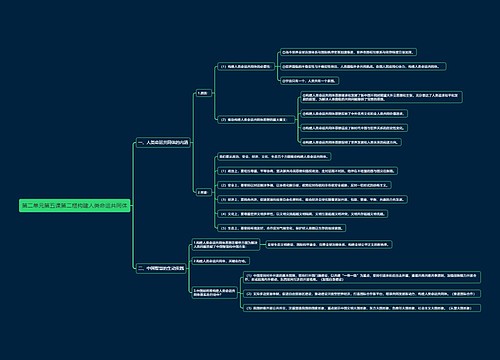Image resolution: width=500 pixels, height=360 pixels.
Task: Click node (3) 经济上 under 2.要求
Action: [x=312, y=199]
